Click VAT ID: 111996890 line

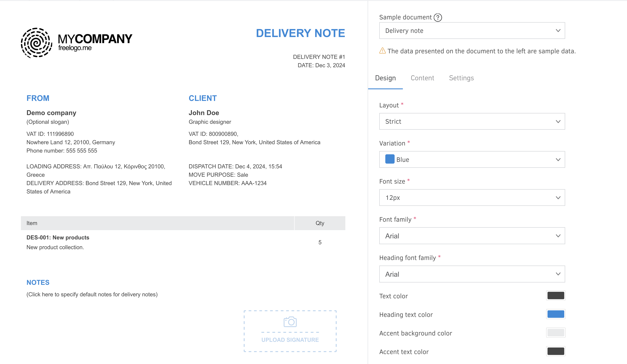50,134
